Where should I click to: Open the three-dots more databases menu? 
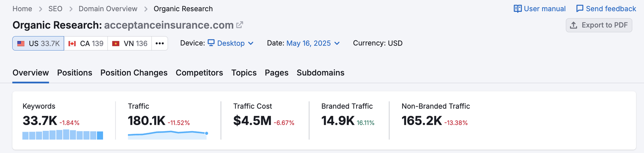coord(160,44)
